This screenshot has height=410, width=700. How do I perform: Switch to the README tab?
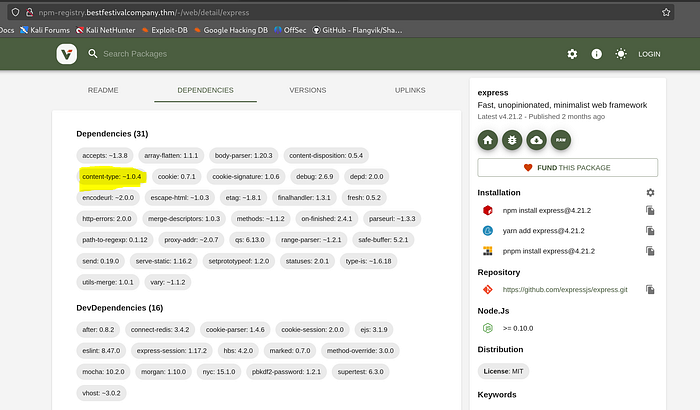pyautogui.click(x=103, y=90)
